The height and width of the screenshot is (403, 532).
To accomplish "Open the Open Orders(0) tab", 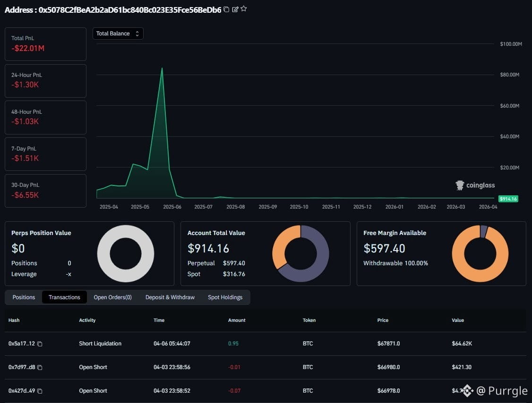I will pos(112,297).
